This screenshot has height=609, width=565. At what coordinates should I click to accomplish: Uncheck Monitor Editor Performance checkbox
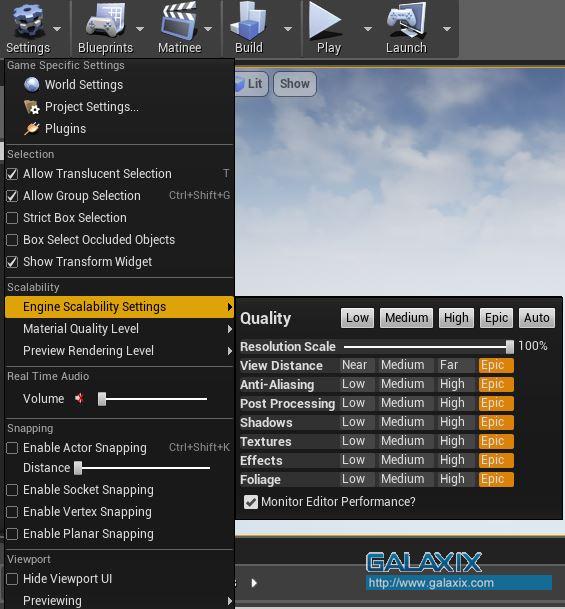coord(251,502)
